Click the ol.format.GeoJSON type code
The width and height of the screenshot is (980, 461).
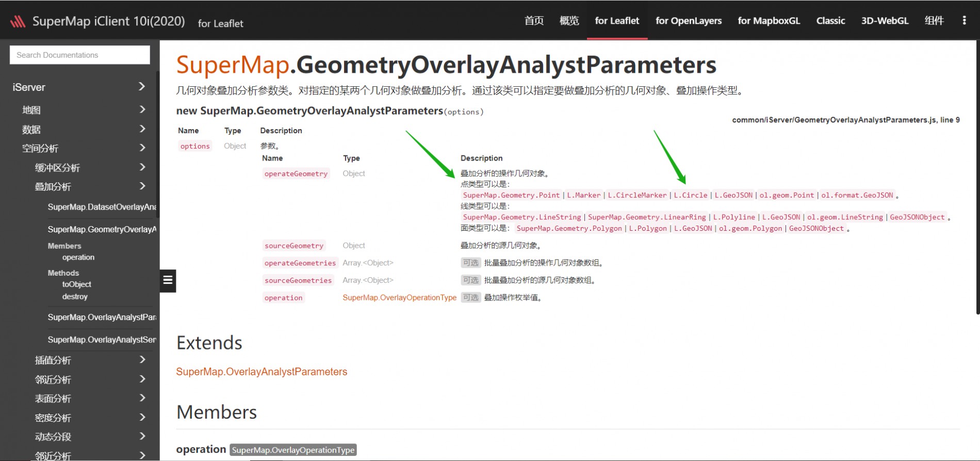click(857, 195)
